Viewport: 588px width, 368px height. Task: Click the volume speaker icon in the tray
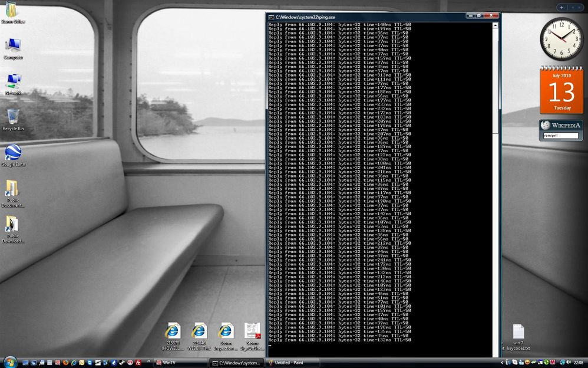tap(568, 363)
